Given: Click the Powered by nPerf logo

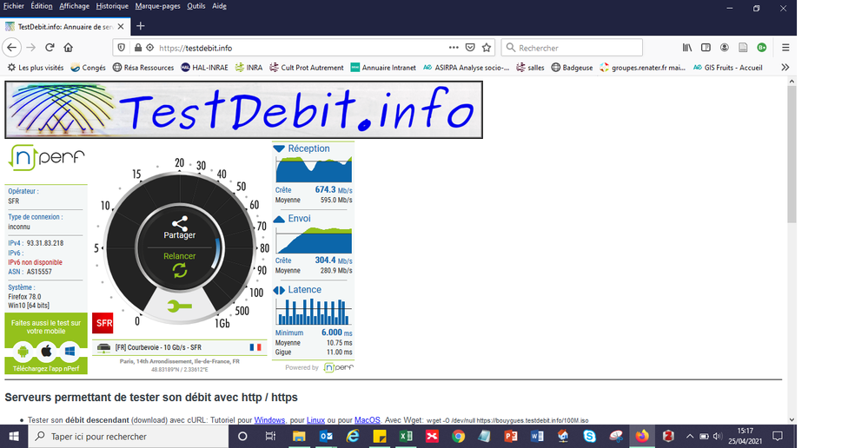Looking at the screenshot, I should tap(338, 367).
